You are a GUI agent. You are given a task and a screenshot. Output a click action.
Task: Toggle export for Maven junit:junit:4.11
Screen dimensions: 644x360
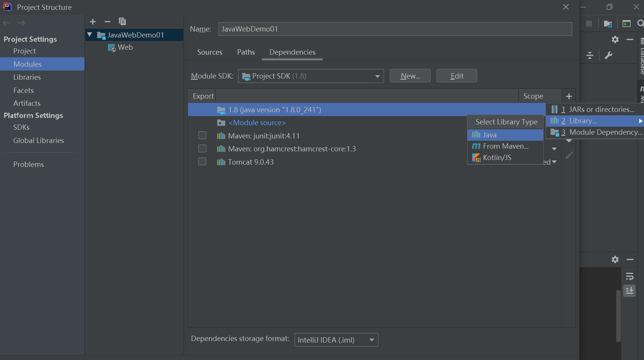[202, 135]
